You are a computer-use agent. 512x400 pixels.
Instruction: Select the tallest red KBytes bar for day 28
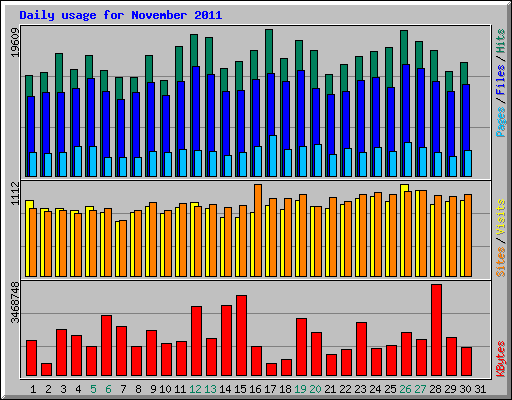tap(436, 330)
